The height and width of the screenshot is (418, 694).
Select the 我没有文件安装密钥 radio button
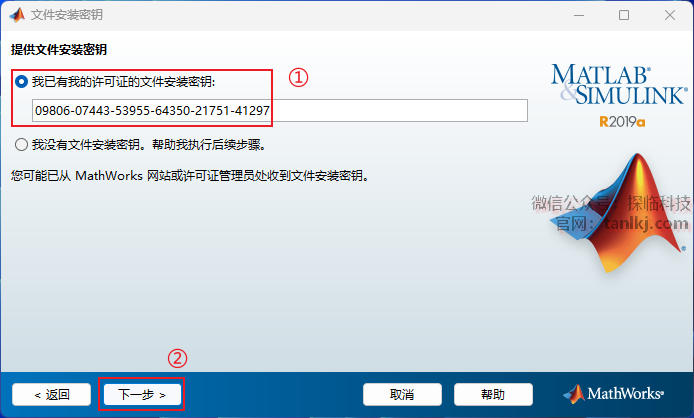[21, 144]
